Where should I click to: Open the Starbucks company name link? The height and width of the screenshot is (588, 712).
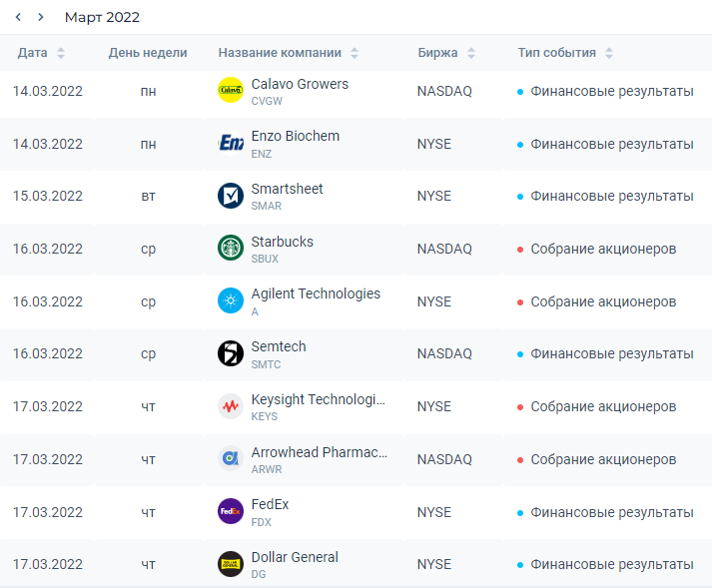pos(282,242)
